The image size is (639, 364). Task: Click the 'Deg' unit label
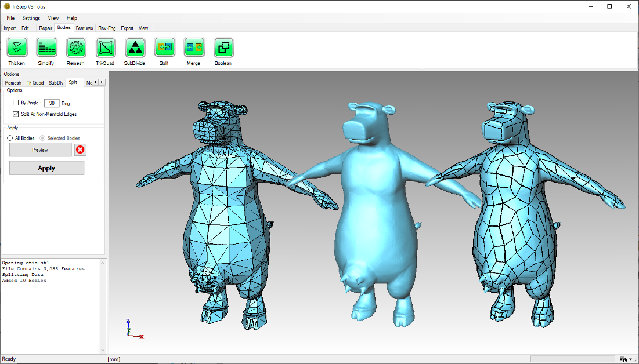pos(66,103)
